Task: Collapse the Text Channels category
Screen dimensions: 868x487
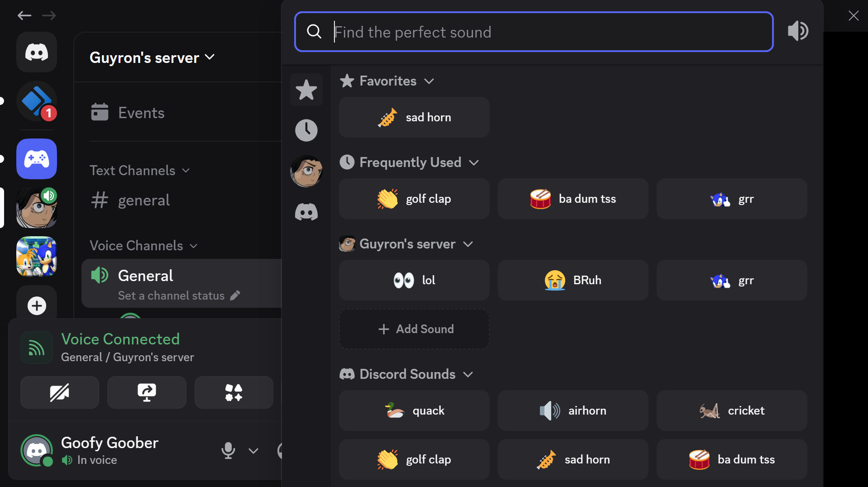Action: tap(140, 171)
